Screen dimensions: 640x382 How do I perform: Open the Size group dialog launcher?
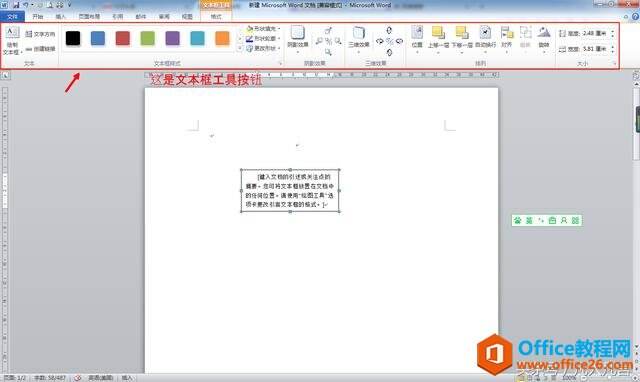click(x=614, y=64)
